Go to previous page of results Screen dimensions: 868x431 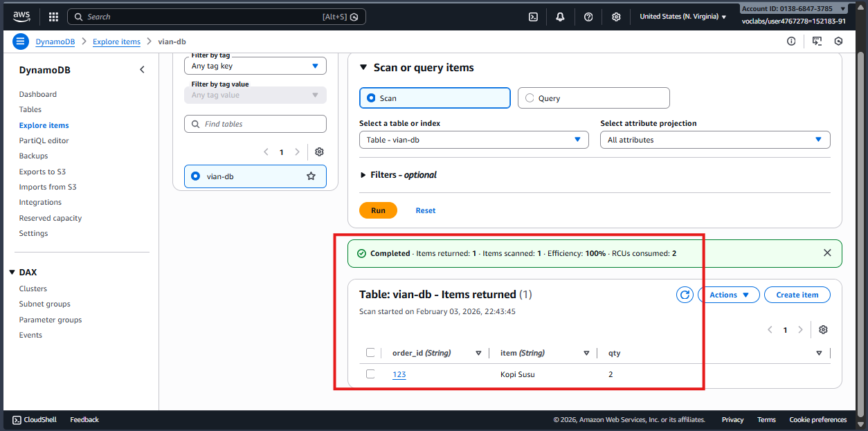pos(770,330)
